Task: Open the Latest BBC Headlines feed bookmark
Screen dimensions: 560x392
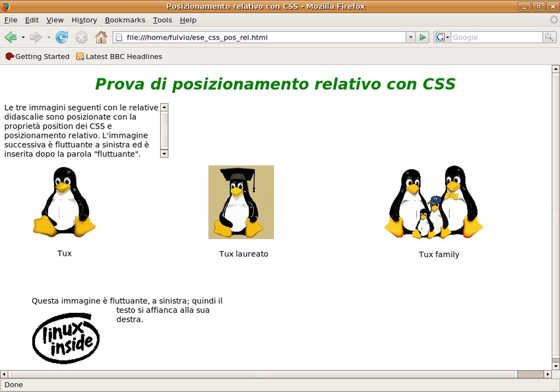Action: (x=119, y=57)
